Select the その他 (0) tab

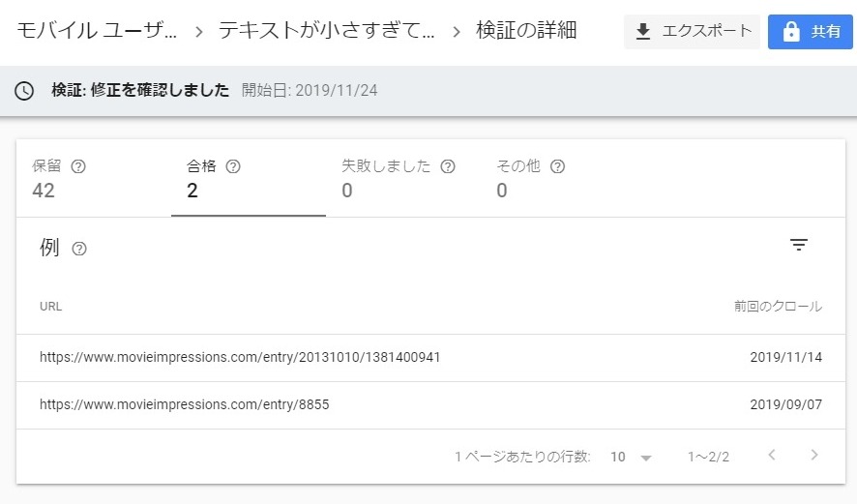pyautogui.click(x=557, y=179)
